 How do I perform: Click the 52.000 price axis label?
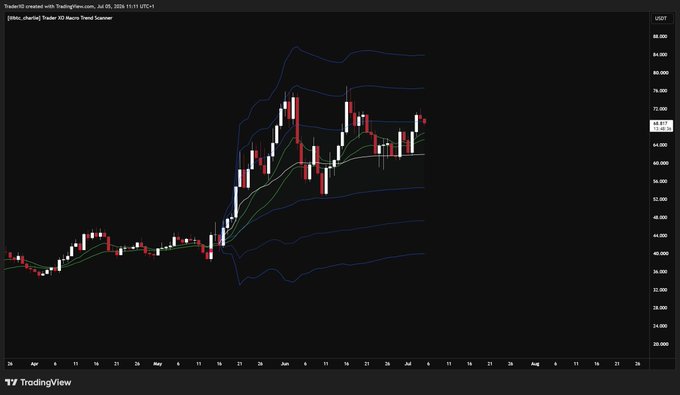(660, 199)
